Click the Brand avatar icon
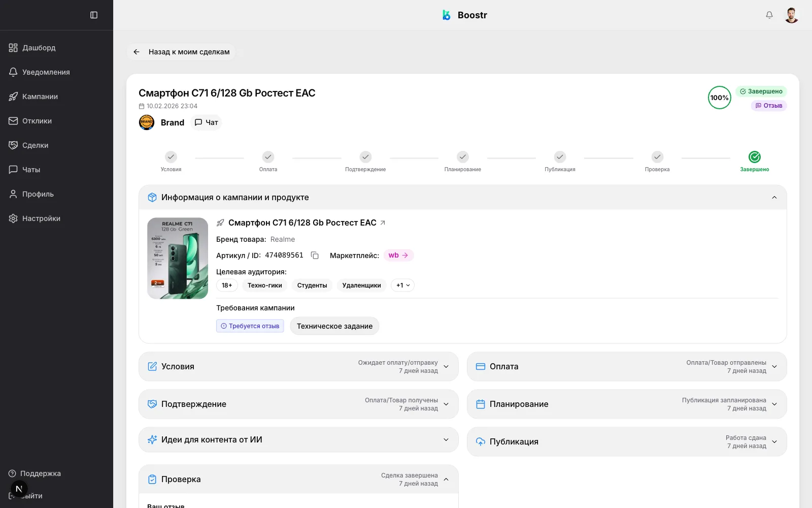The image size is (812, 508). 147,122
